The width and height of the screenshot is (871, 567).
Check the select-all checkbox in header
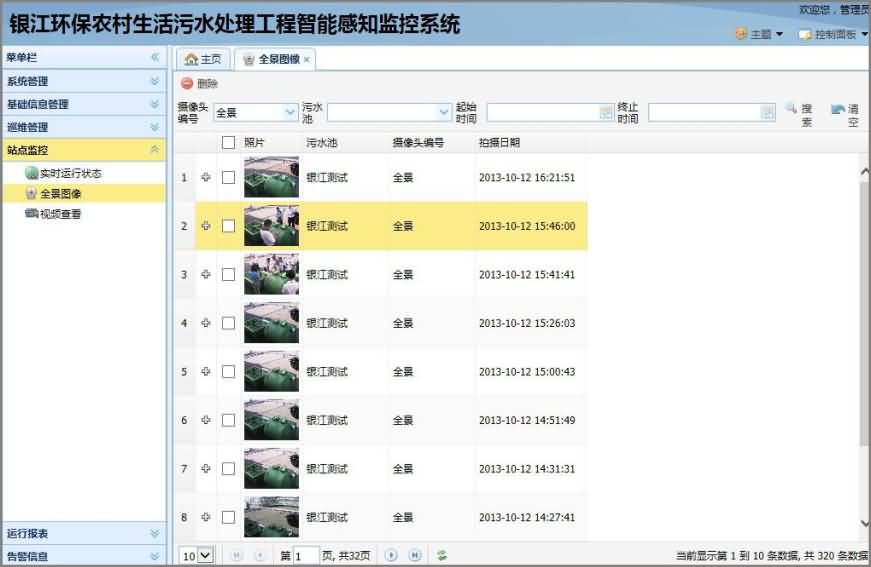[x=228, y=143]
